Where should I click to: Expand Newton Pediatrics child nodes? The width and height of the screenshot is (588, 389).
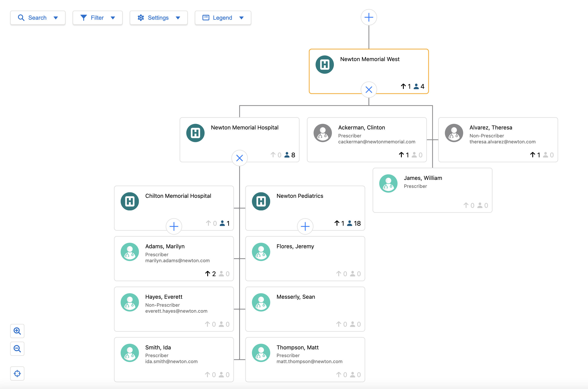pyautogui.click(x=305, y=226)
